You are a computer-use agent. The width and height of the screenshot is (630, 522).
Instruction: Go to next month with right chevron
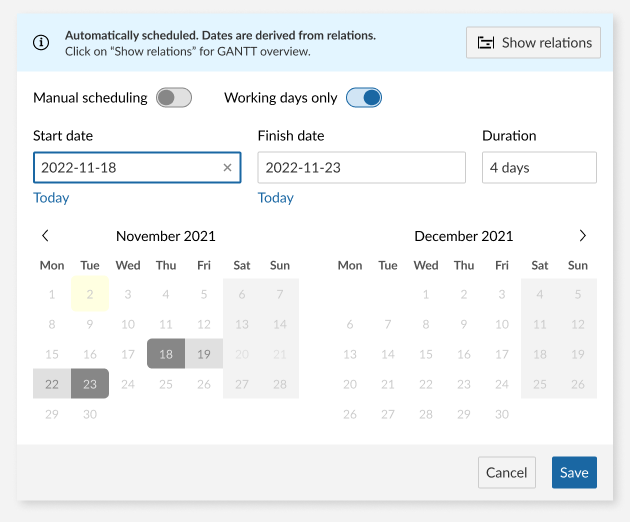[x=583, y=236]
